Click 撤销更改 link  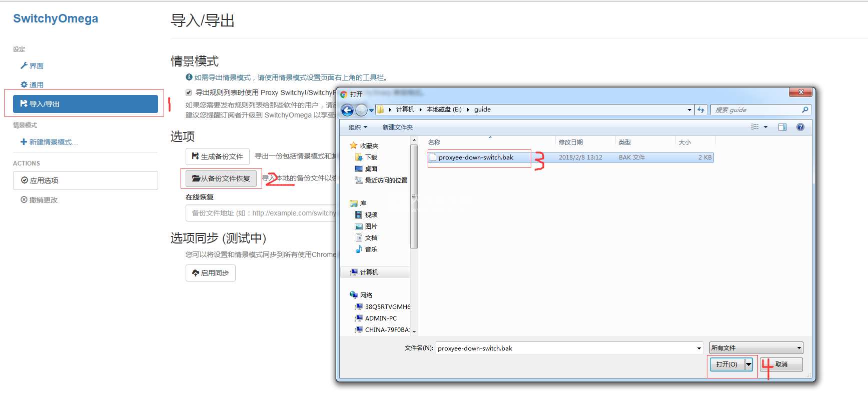coord(39,200)
